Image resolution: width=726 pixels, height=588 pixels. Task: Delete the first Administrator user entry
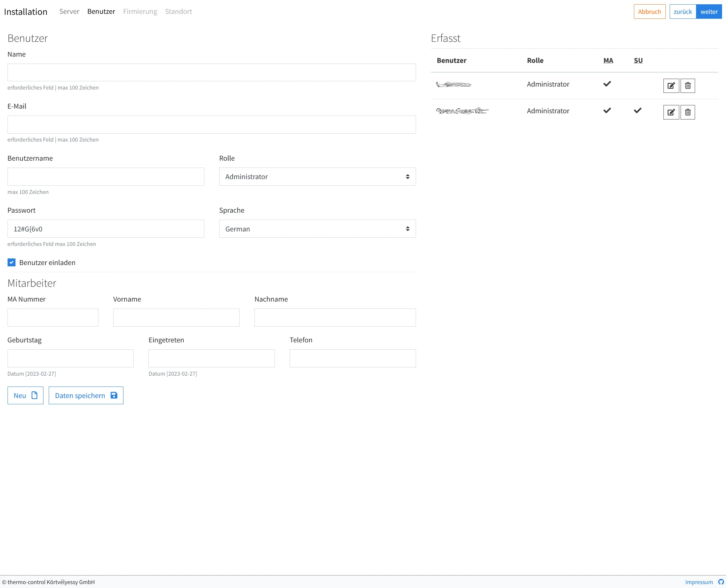coord(687,86)
